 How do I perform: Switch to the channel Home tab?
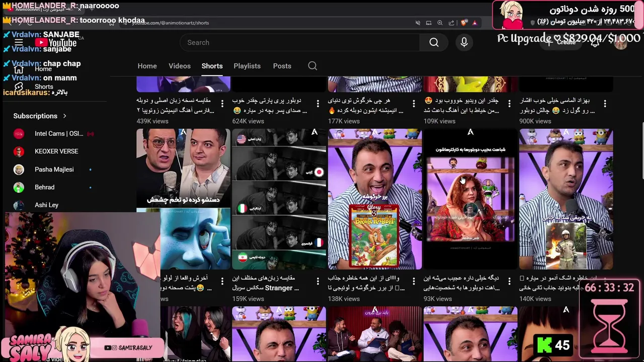point(147,66)
